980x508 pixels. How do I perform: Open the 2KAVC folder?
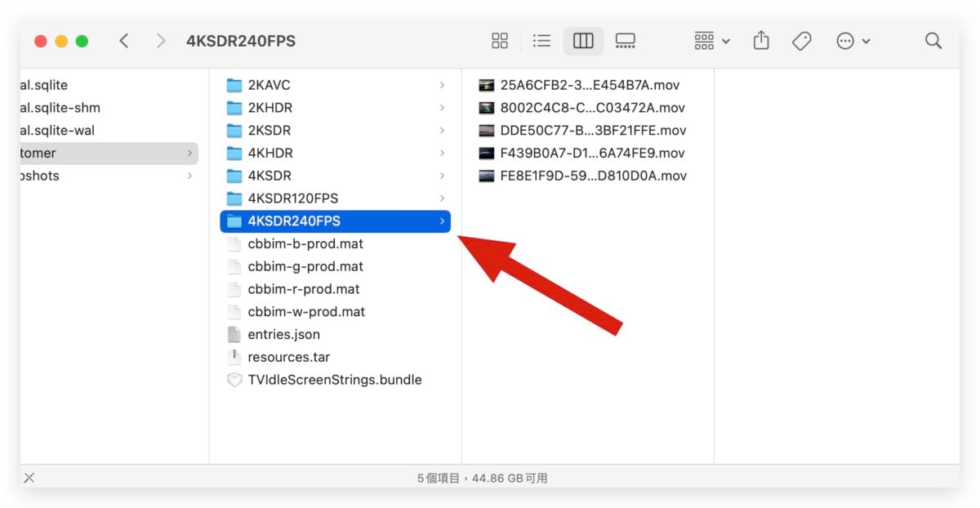click(x=336, y=85)
